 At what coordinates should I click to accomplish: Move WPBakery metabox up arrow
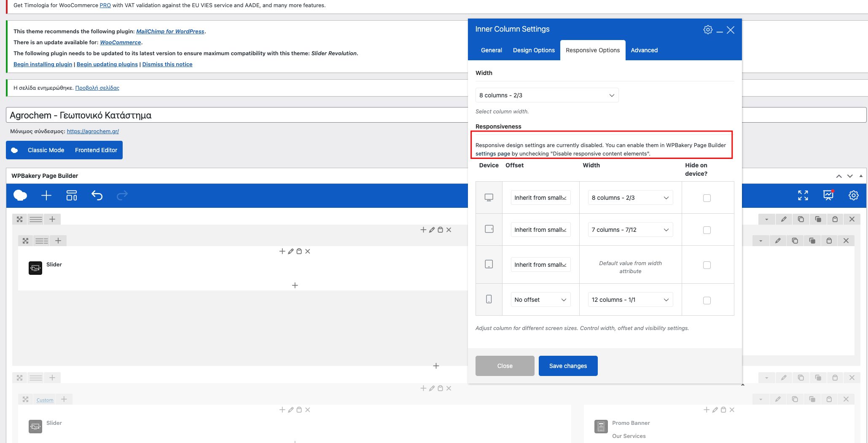(x=839, y=176)
